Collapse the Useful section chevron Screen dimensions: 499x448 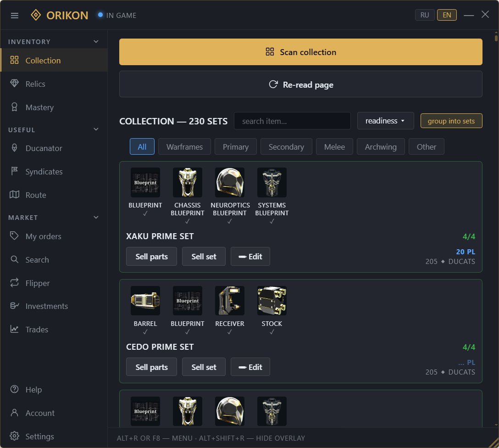[96, 129]
